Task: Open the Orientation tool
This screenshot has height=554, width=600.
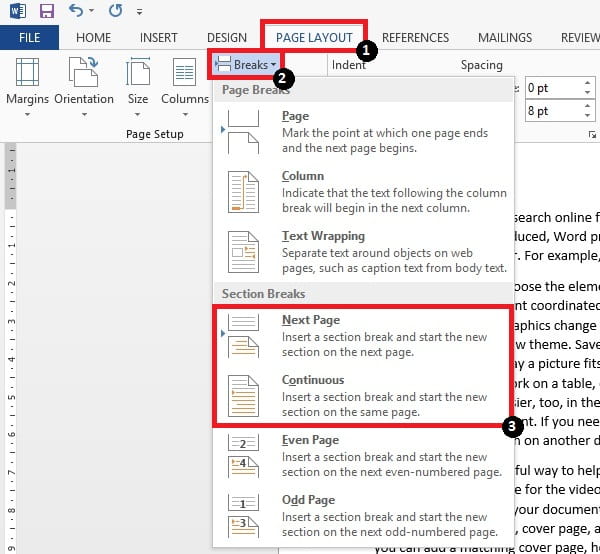Action: [x=83, y=83]
